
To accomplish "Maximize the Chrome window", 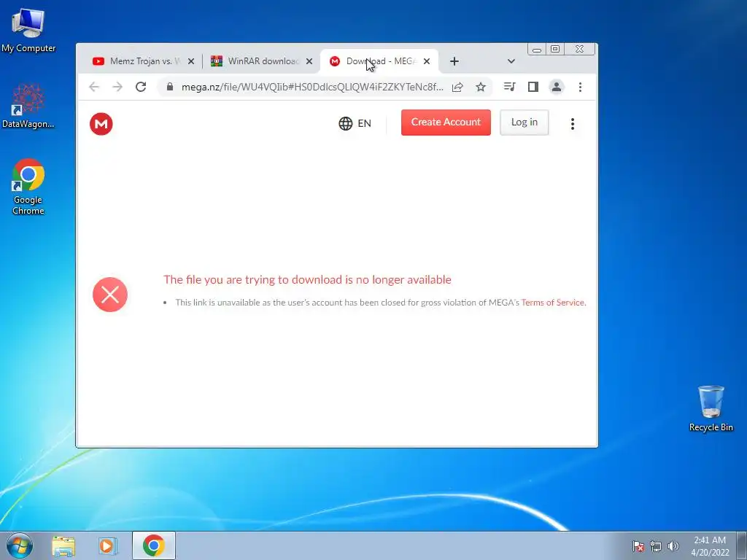I will 555,49.
